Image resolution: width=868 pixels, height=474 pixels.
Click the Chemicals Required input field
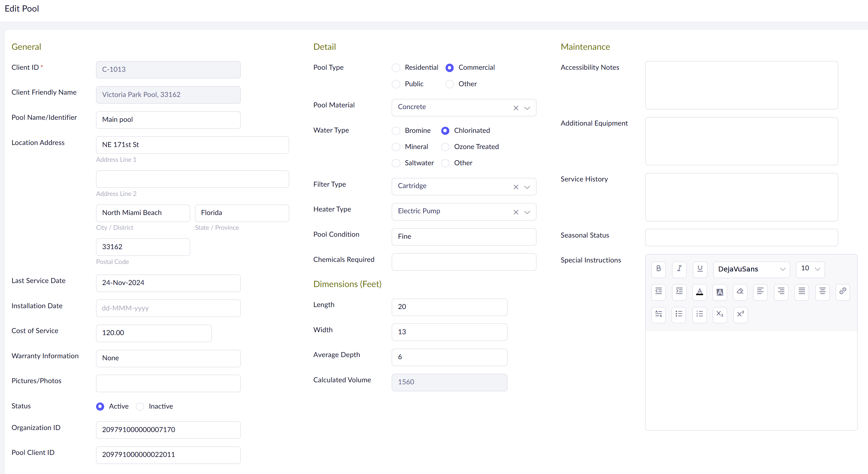tap(464, 262)
